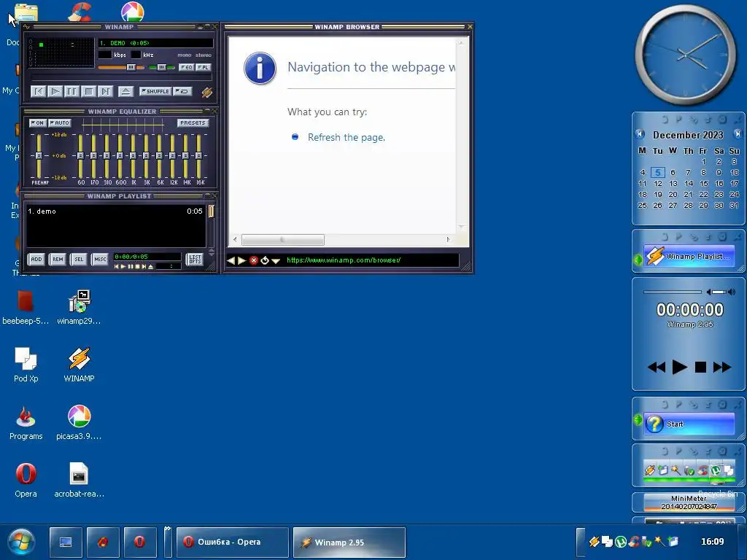Click the red Stop button in Winamp Browser
The image size is (747, 560).
click(253, 260)
